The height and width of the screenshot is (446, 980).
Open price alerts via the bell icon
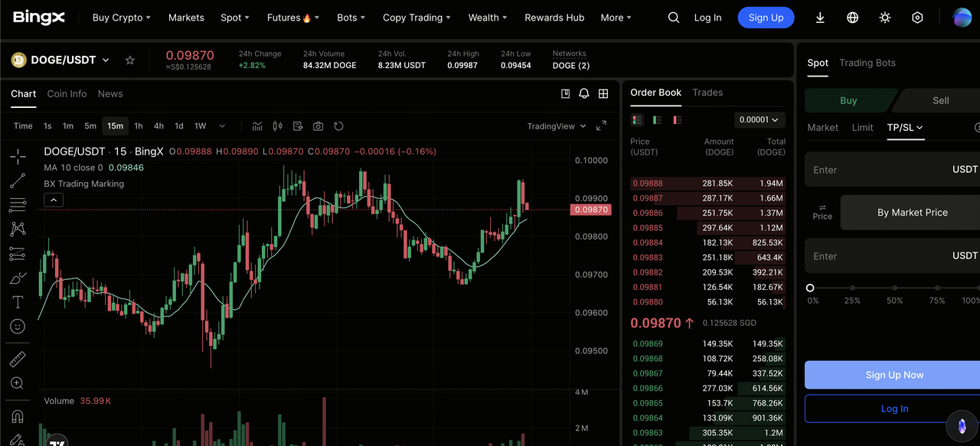click(x=584, y=93)
